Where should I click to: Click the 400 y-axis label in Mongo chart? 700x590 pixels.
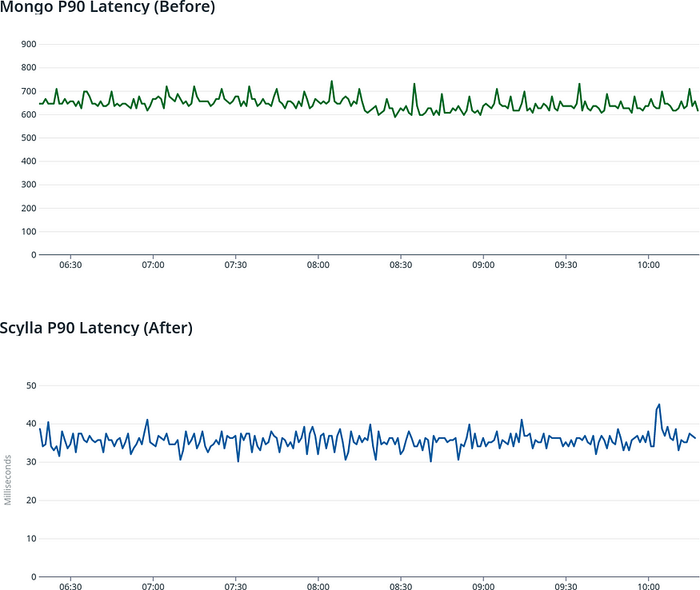pyautogui.click(x=29, y=161)
